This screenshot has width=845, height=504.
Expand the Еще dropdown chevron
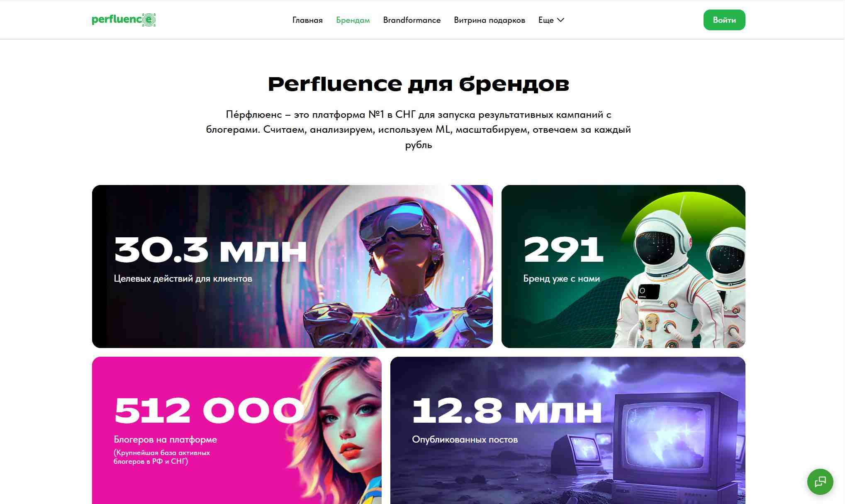pos(560,20)
